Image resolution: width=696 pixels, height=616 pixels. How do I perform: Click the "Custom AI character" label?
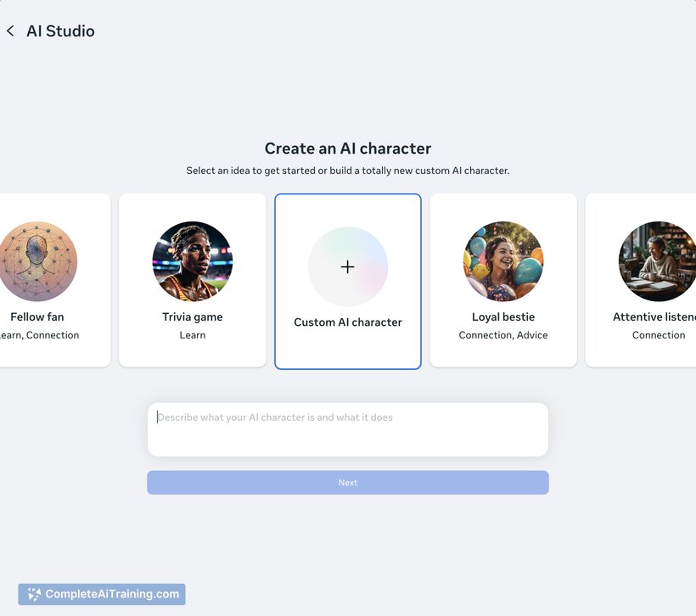tap(348, 322)
